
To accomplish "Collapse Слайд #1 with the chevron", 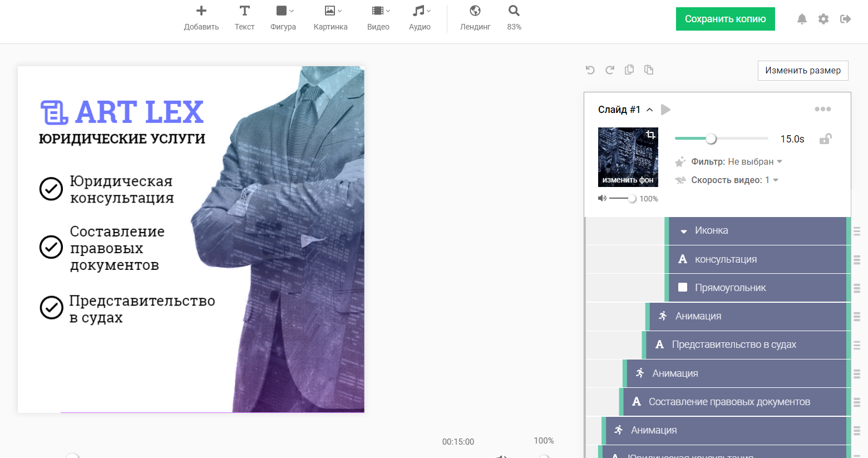I will click(649, 110).
